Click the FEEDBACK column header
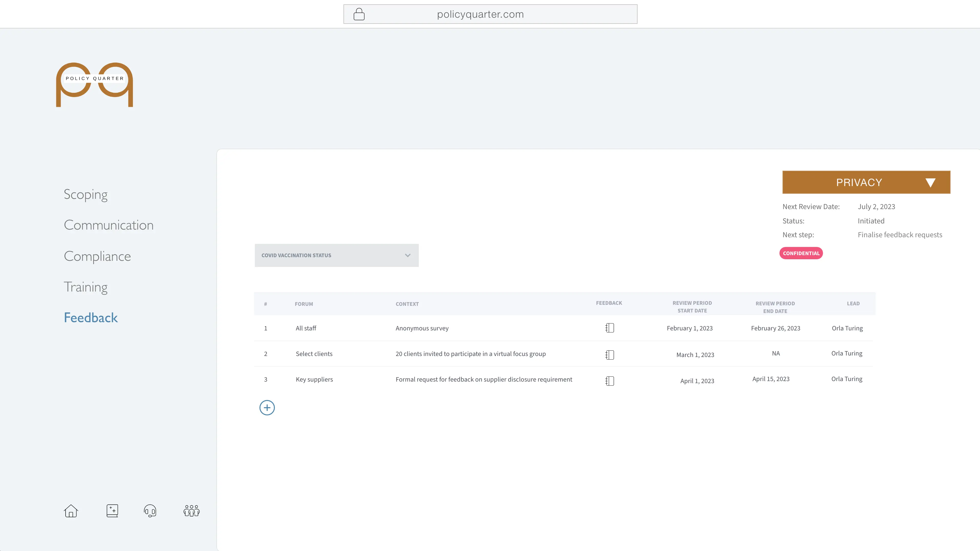The height and width of the screenshot is (551, 980). 609,303
